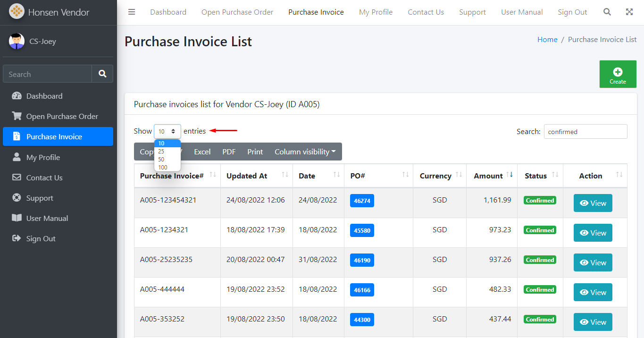This screenshot has width=644, height=338.
Task: Open the search magnifier in top navbar
Action: (x=607, y=12)
